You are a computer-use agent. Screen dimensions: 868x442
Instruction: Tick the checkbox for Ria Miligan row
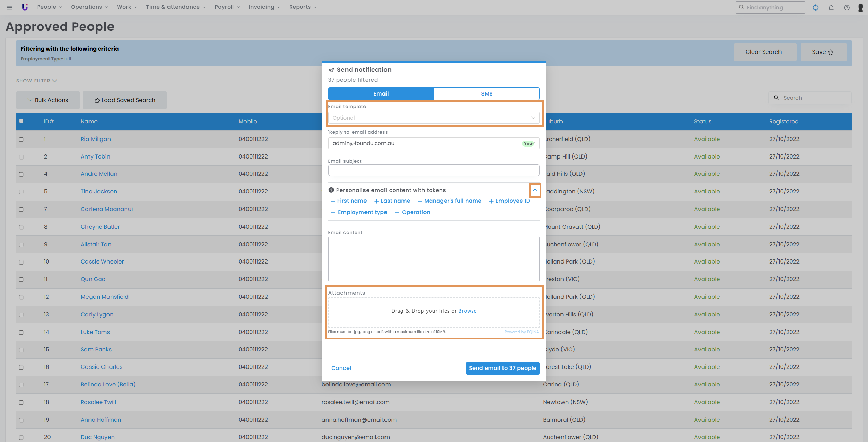pos(21,139)
